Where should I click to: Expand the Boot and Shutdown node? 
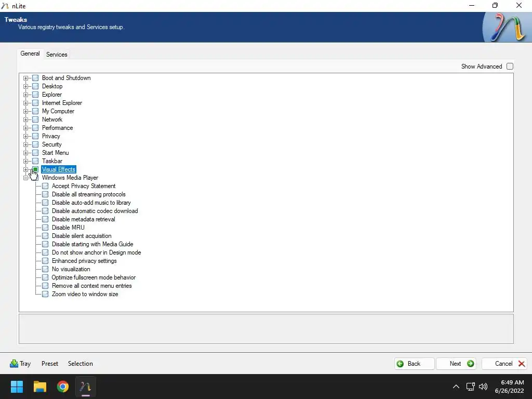pyautogui.click(x=26, y=78)
